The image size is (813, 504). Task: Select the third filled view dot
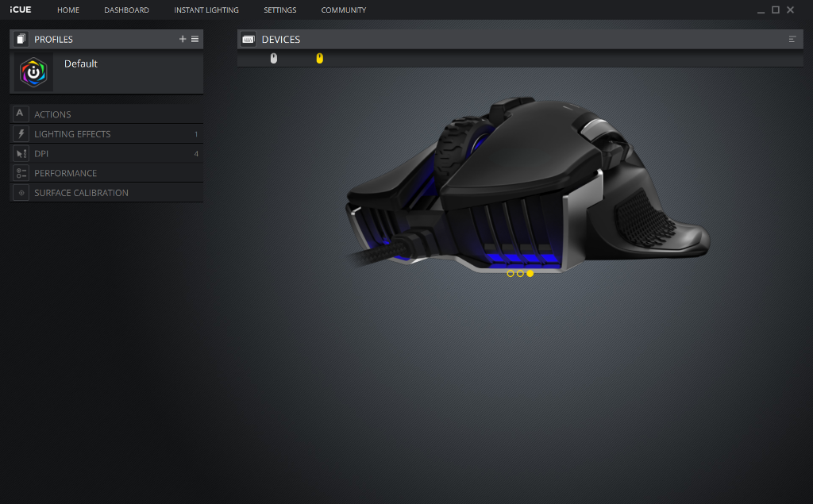coord(530,273)
